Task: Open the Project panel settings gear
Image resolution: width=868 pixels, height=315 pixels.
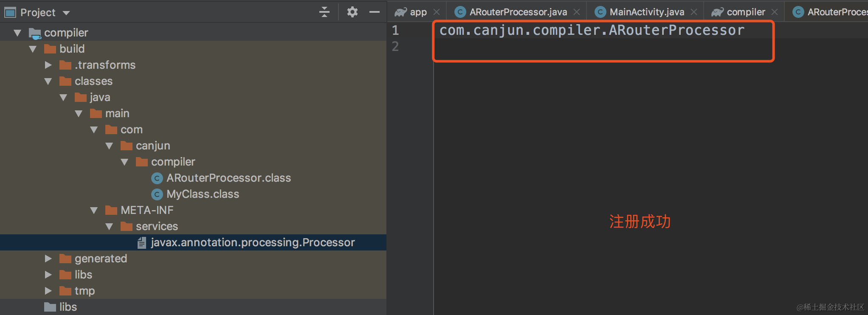Action: [x=352, y=12]
